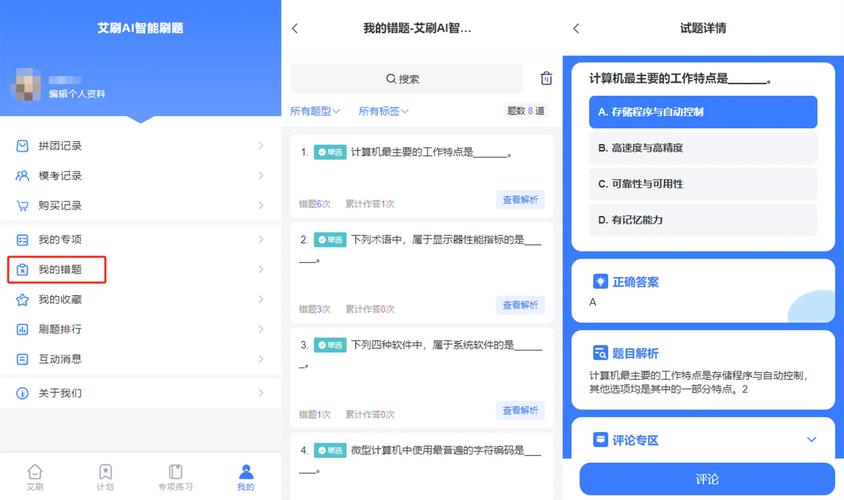Expand 关于我们 row chevron
This screenshot has width=844, height=500.
click(x=261, y=393)
